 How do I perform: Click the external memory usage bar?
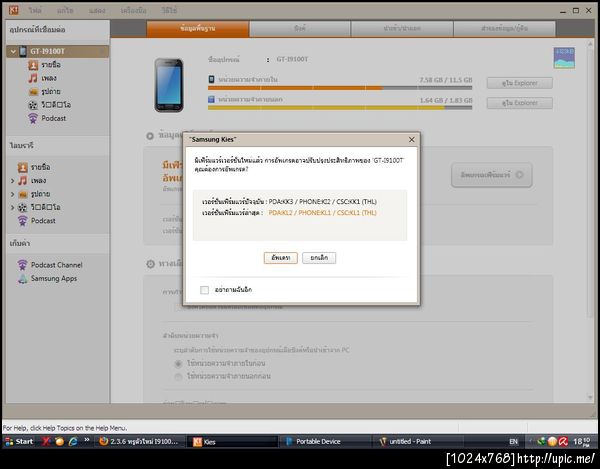click(340, 108)
